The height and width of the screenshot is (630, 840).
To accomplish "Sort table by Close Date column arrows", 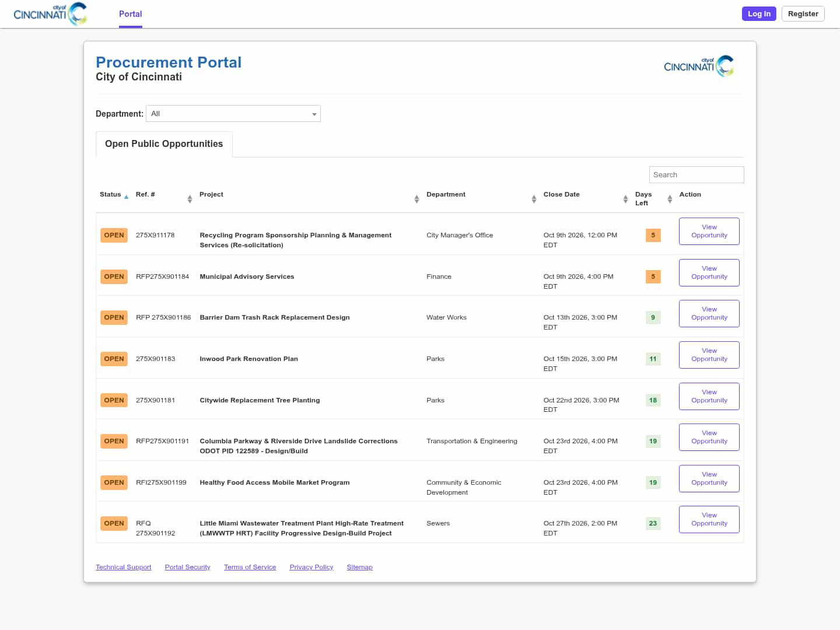I will click(625, 199).
